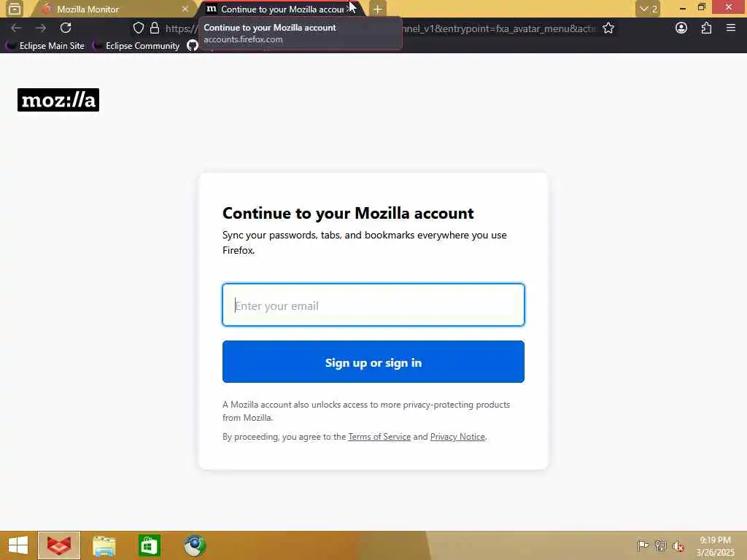
Task: Expand the list all tabs dropdown
Action: [648, 9]
